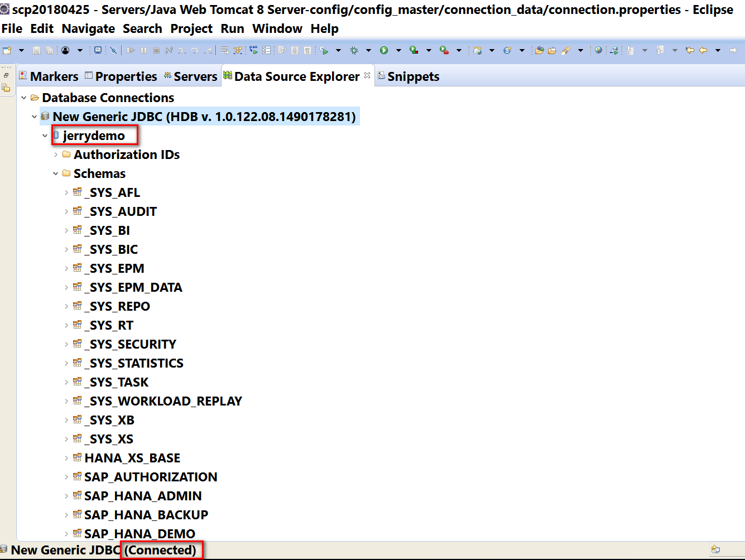The height and width of the screenshot is (560, 745).
Task: Open the File menu
Action: tap(12, 28)
